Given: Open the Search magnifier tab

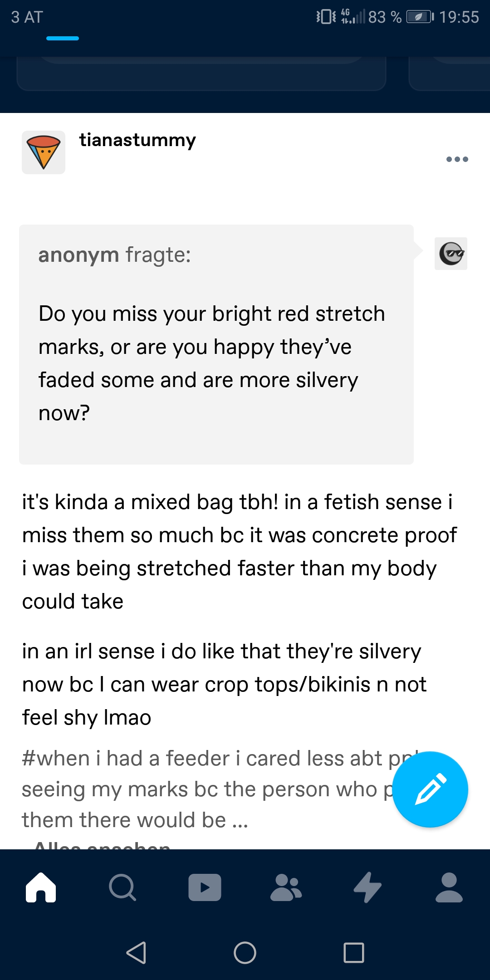Looking at the screenshot, I should click(122, 887).
